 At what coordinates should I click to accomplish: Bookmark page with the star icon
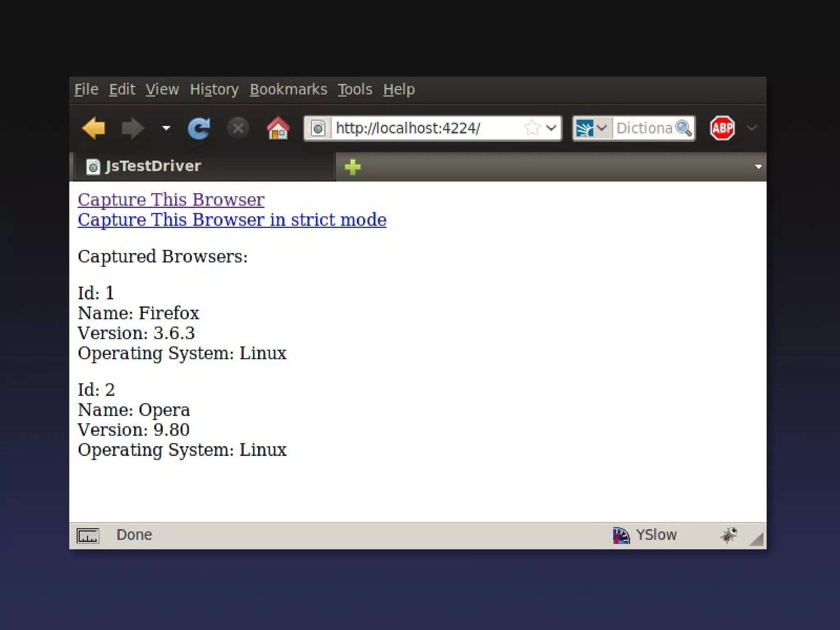532,128
